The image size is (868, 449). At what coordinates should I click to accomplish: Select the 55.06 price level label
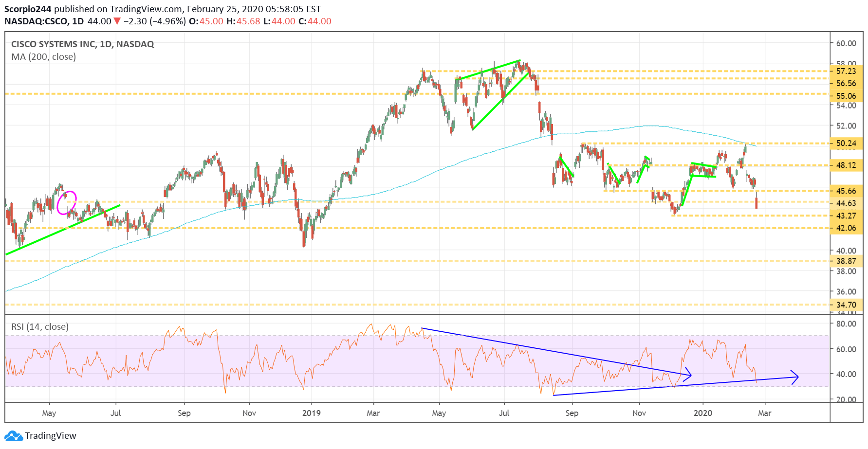(846, 96)
